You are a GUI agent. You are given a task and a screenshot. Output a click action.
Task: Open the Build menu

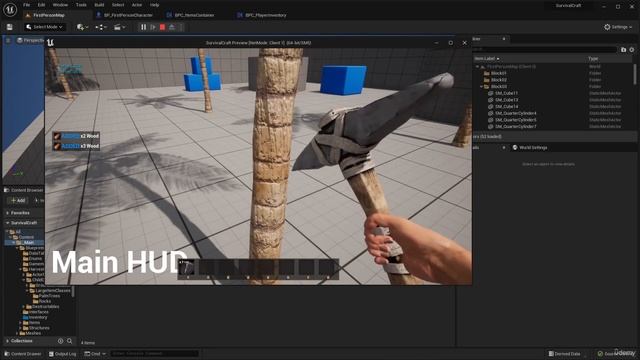point(99,5)
